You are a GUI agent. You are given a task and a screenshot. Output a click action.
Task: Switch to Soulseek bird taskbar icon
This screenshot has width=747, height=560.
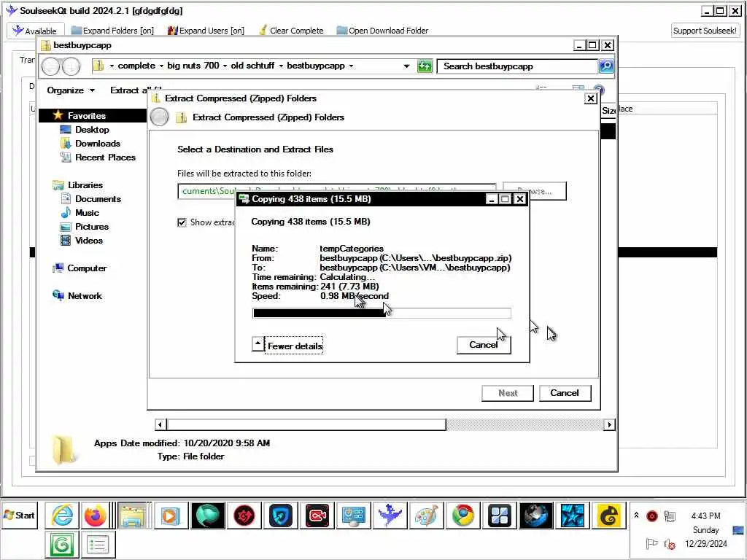click(390, 516)
